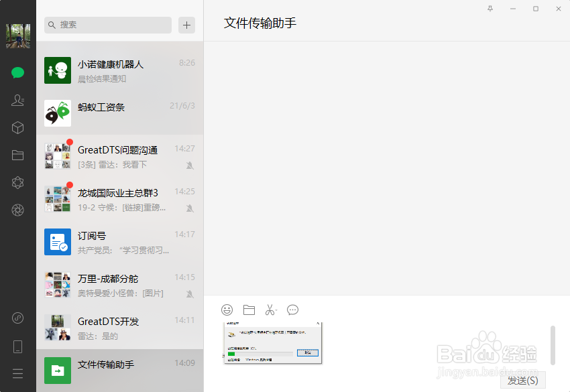The height and width of the screenshot is (392, 570).
Task: Close the WeChat window
Action: [x=559, y=9]
